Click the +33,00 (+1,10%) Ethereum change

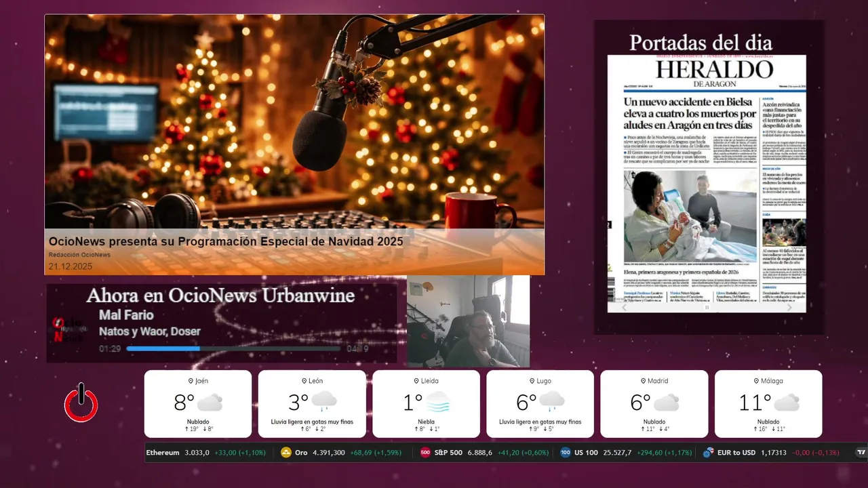coord(240,453)
